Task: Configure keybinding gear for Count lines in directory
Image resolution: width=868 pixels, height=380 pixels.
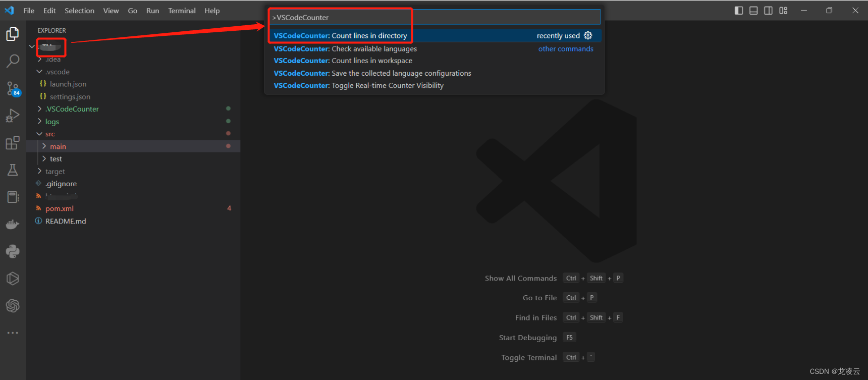Action: pos(588,35)
